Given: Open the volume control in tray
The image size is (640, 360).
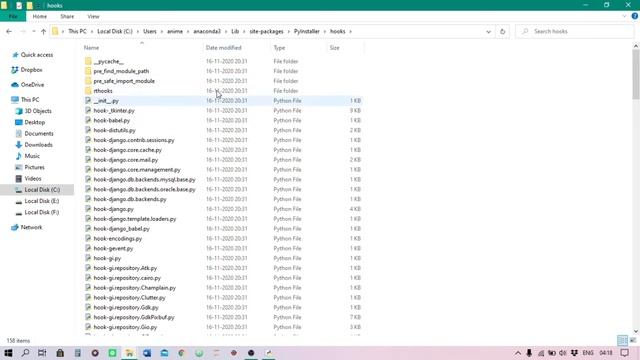Looking at the screenshot, I should pyautogui.click(x=563, y=353).
